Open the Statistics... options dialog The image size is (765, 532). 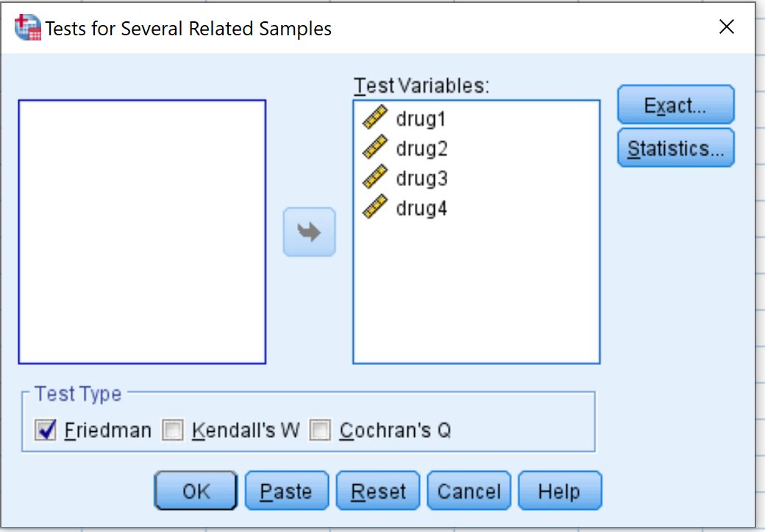click(676, 148)
